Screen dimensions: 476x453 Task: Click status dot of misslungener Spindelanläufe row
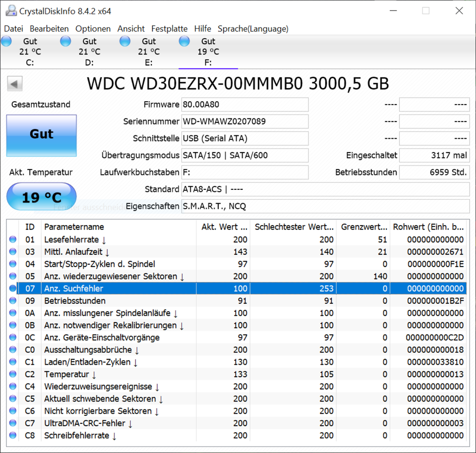click(13, 313)
